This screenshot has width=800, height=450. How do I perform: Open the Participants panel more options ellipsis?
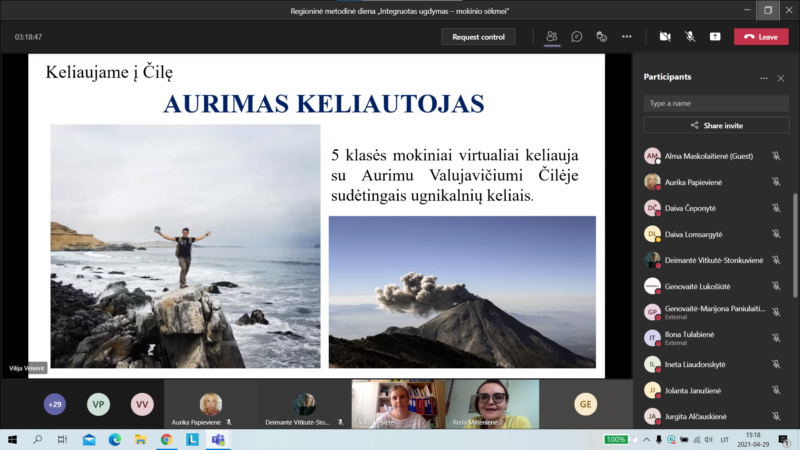[x=764, y=78]
